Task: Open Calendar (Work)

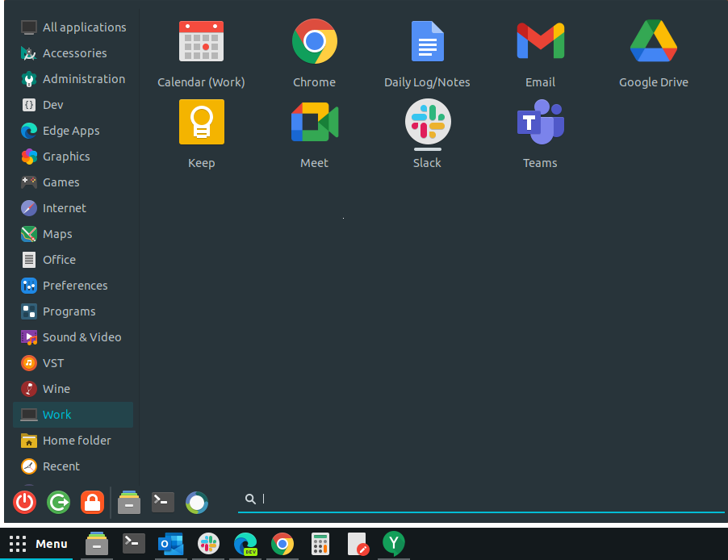Action: click(x=201, y=52)
